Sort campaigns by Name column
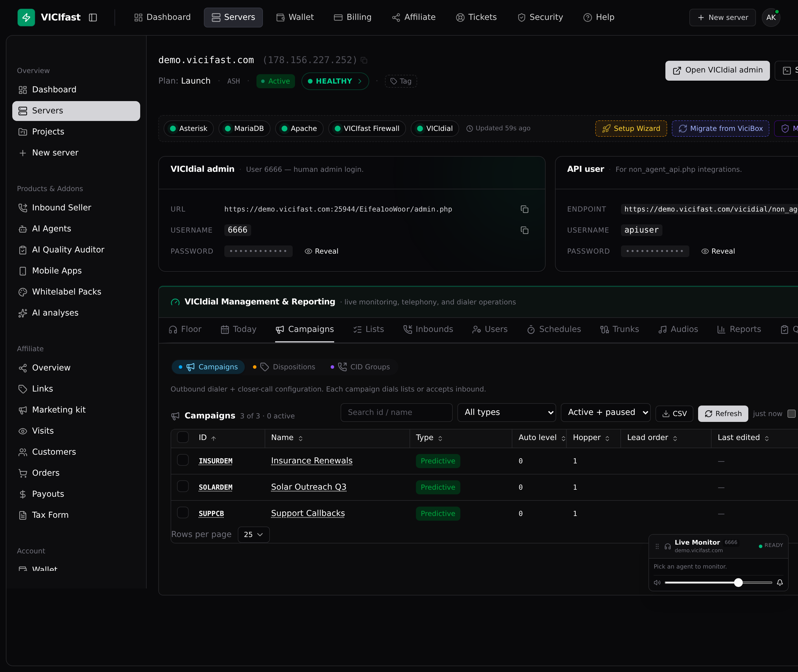The image size is (798, 672). (x=287, y=438)
